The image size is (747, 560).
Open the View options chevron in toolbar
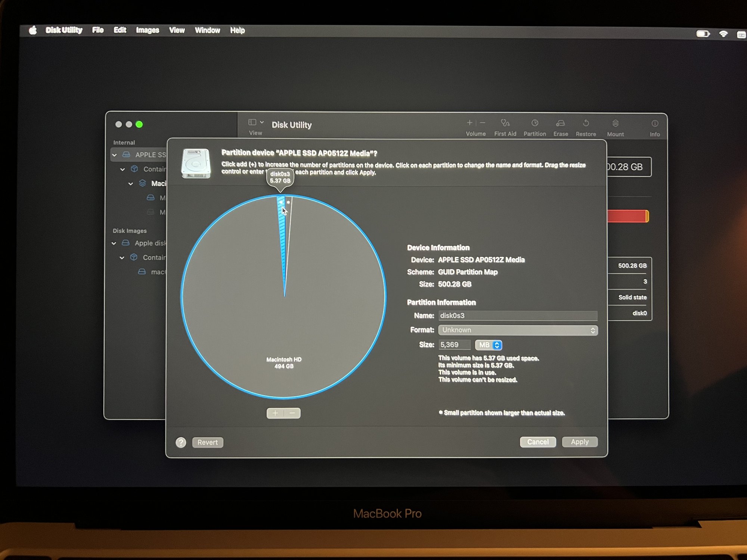262,122
